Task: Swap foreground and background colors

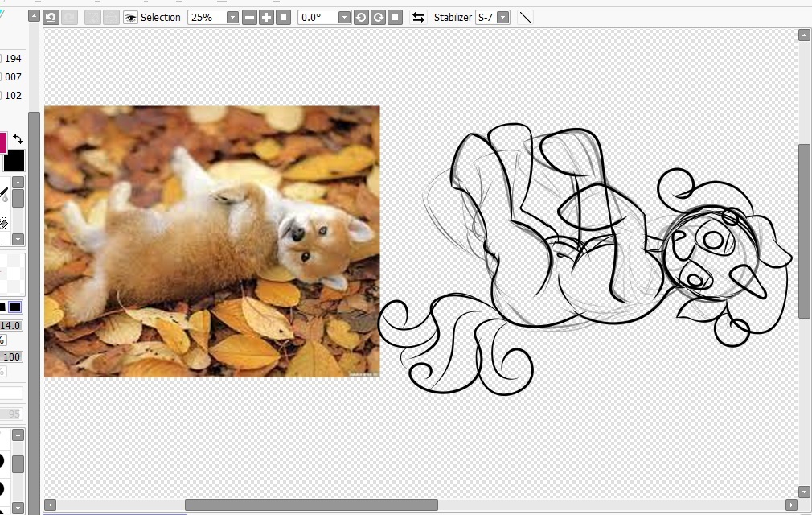Action: point(18,139)
